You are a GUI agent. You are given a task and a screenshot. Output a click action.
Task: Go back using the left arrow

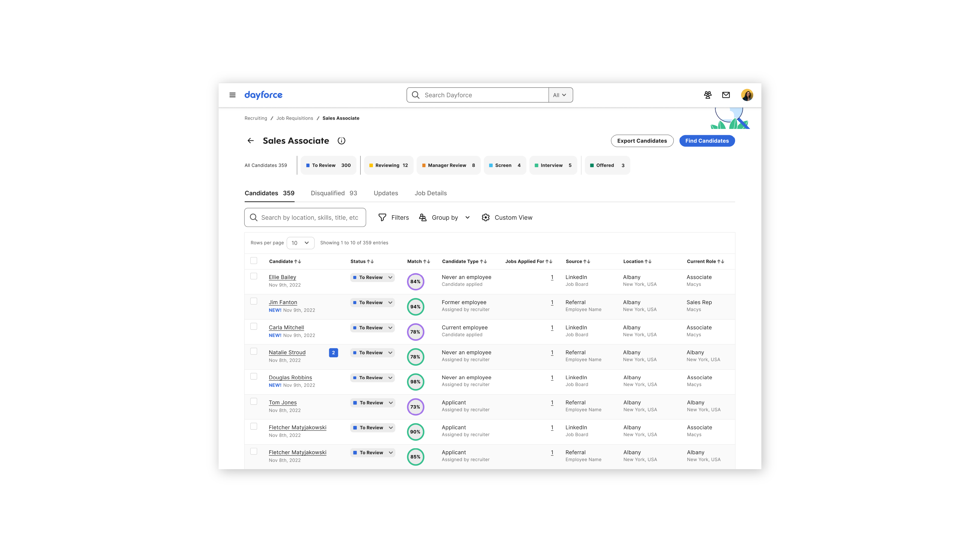tap(250, 141)
